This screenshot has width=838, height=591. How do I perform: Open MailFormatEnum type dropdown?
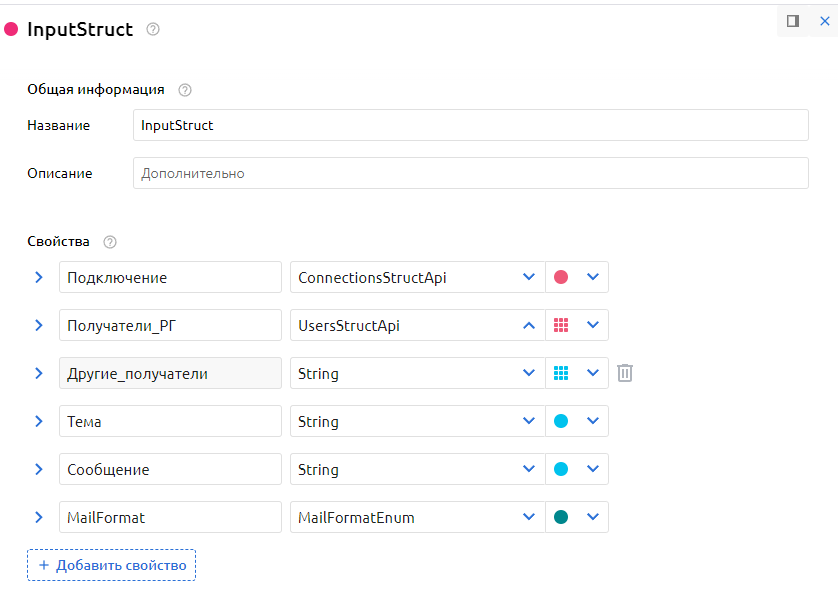529,517
